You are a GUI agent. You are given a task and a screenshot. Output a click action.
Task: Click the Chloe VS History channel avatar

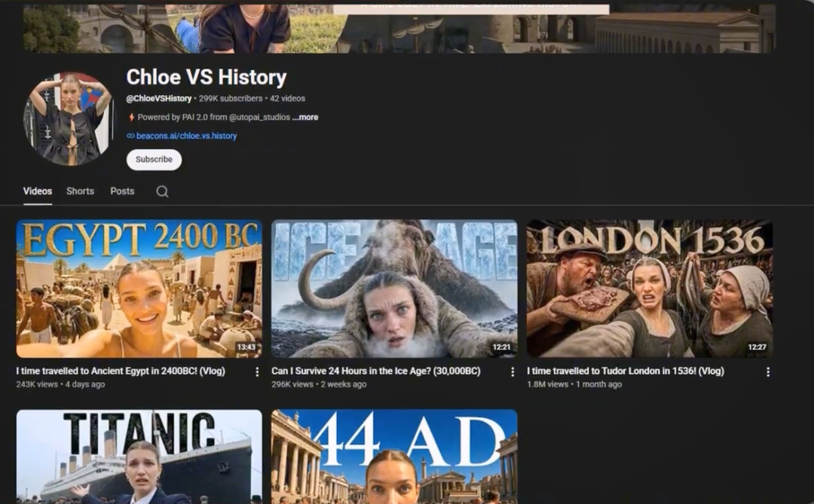pyautogui.click(x=69, y=119)
